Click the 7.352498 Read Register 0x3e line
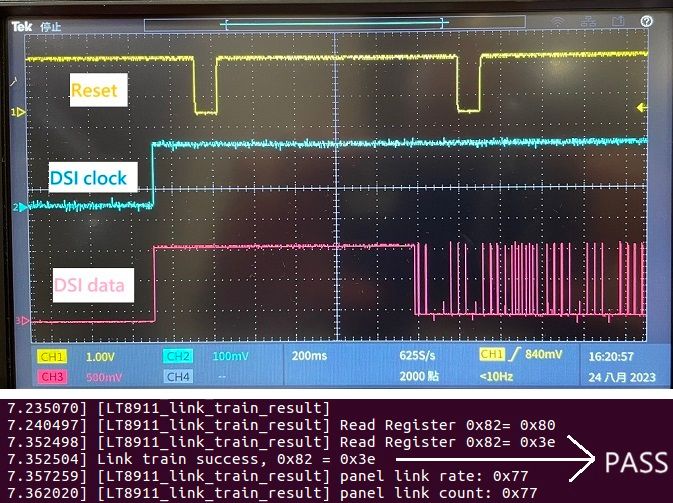 coord(281,442)
